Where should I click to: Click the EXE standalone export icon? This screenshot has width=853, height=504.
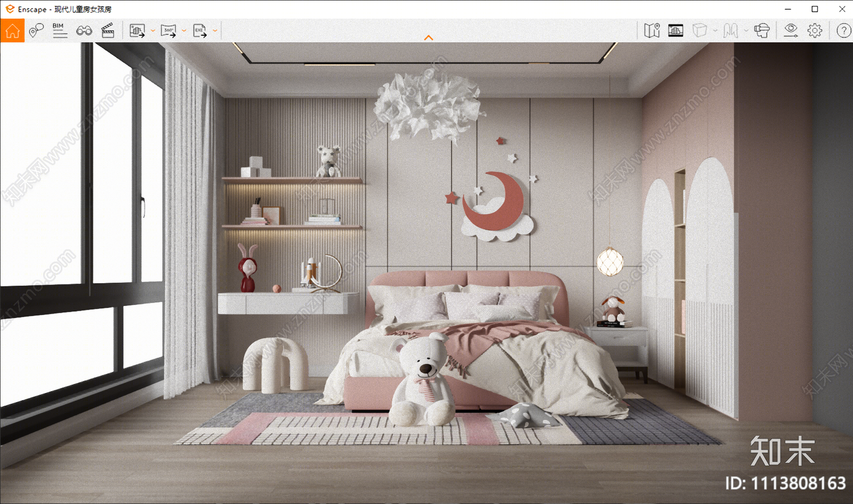[200, 31]
